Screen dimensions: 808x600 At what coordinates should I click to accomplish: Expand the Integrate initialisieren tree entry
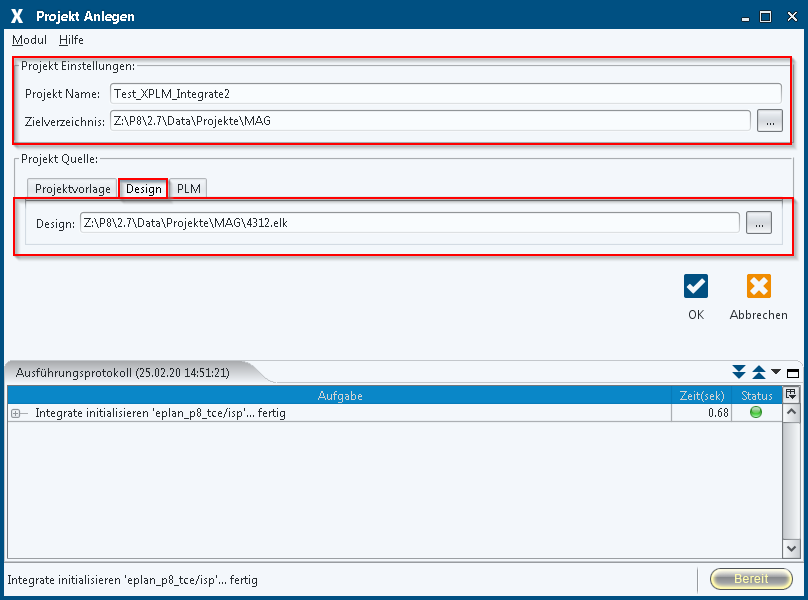[16, 413]
